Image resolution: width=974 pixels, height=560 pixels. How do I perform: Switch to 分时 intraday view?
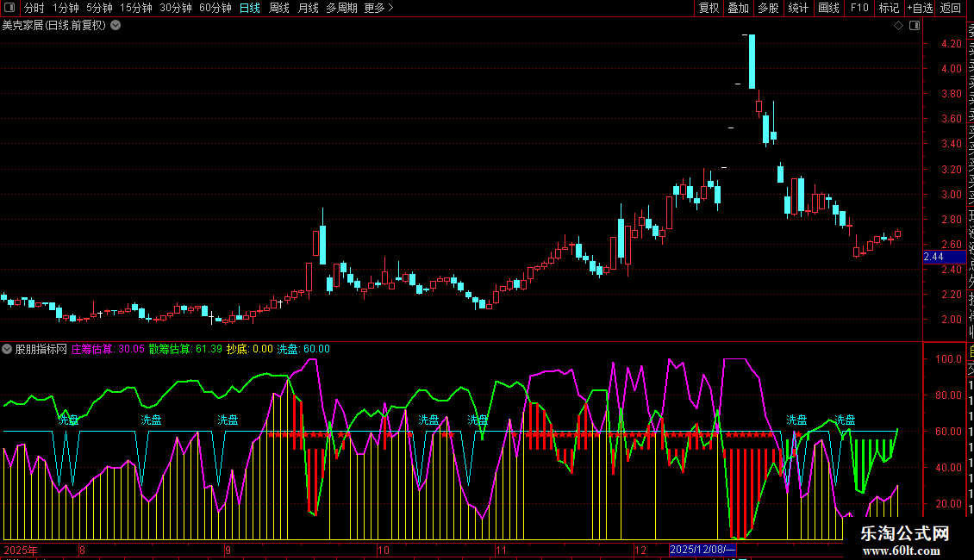coord(34,8)
